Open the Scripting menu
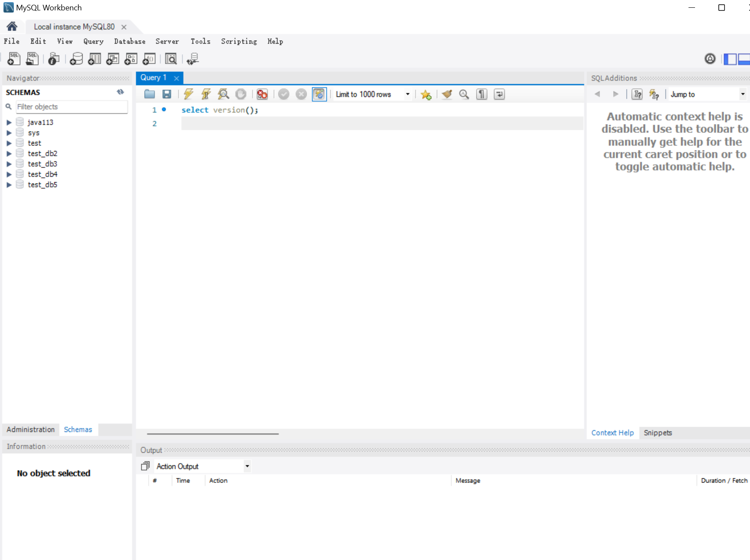Image resolution: width=750 pixels, height=560 pixels. pos(239,41)
